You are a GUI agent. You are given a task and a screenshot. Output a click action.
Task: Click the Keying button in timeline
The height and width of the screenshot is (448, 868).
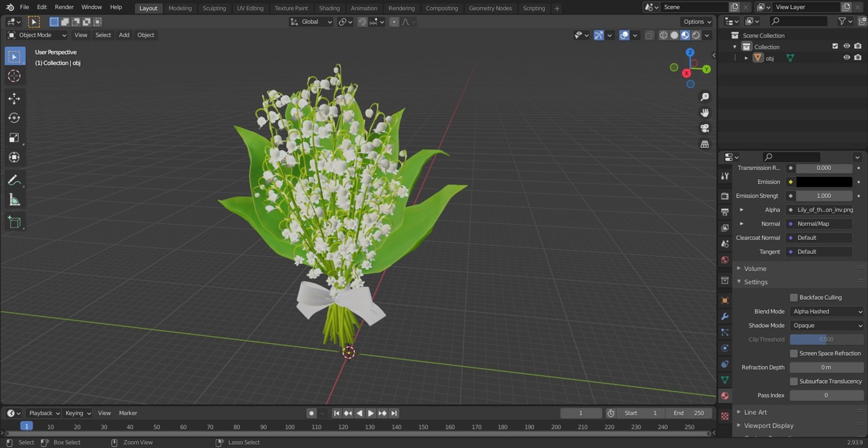coord(78,413)
